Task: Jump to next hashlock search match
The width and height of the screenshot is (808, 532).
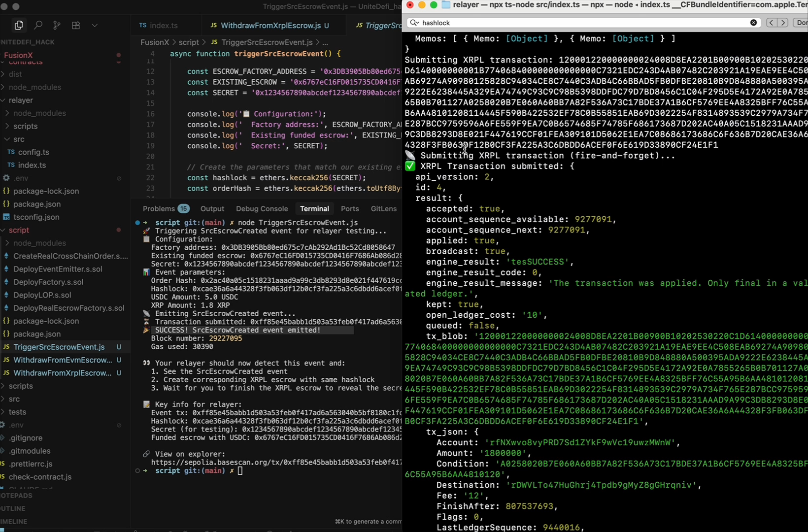Action: [783, 23]
